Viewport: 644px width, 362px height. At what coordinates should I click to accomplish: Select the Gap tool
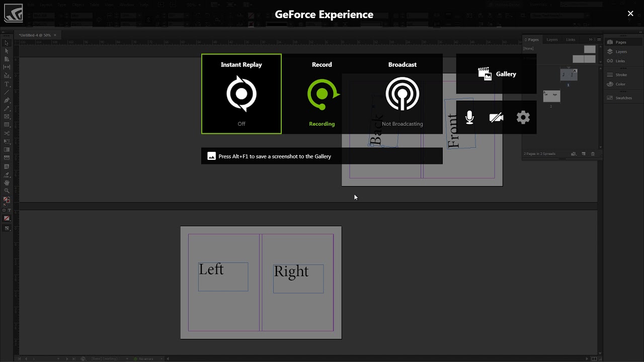point(7,67)
